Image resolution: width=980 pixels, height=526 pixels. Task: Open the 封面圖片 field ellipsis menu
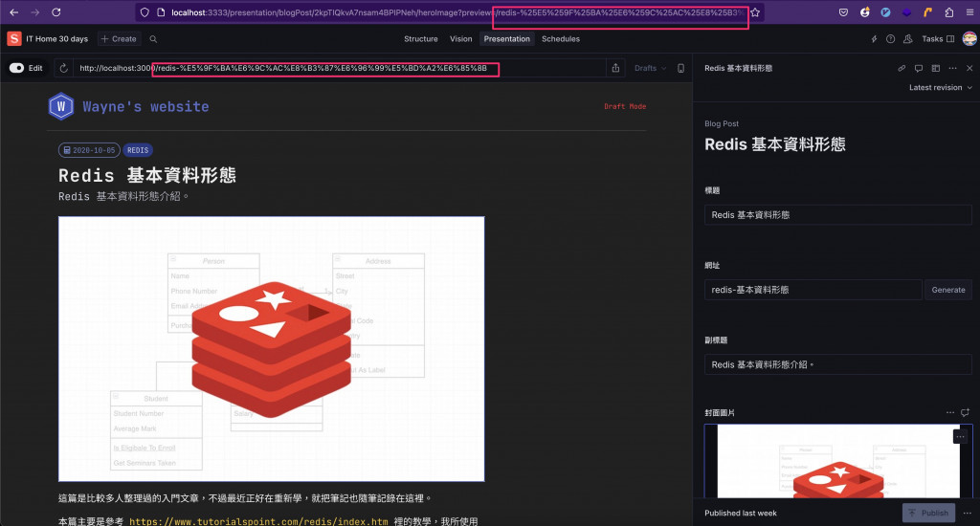950,412
